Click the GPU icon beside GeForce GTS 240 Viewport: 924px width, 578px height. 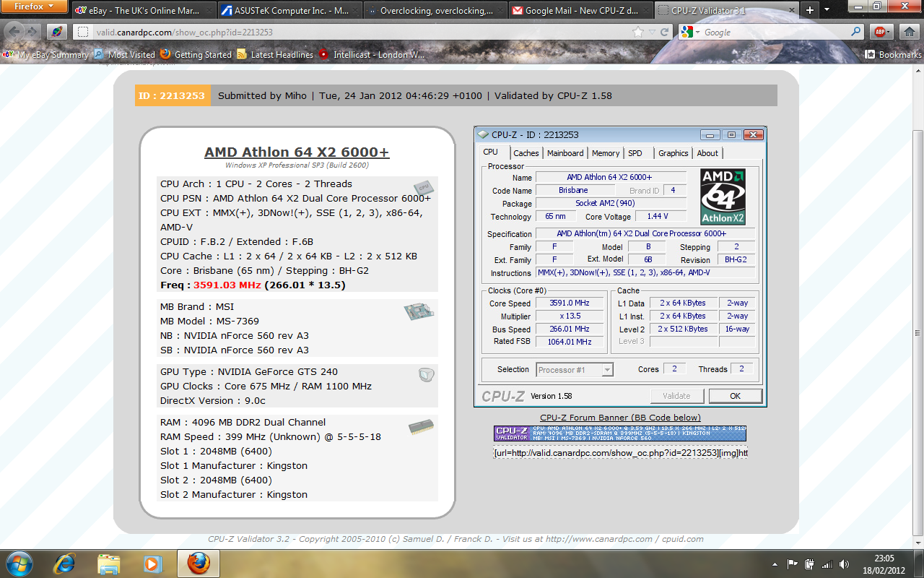tap(426, 374)
